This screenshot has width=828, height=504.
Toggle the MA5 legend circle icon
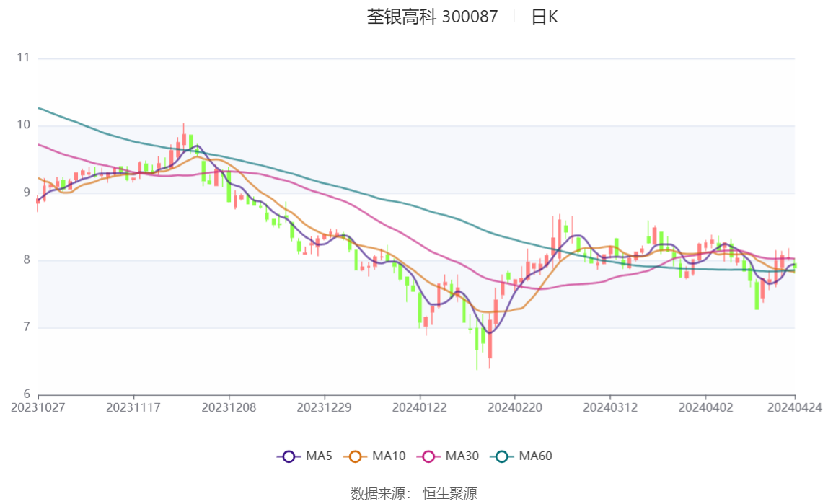pyautogui.click(x=289, y=456)
